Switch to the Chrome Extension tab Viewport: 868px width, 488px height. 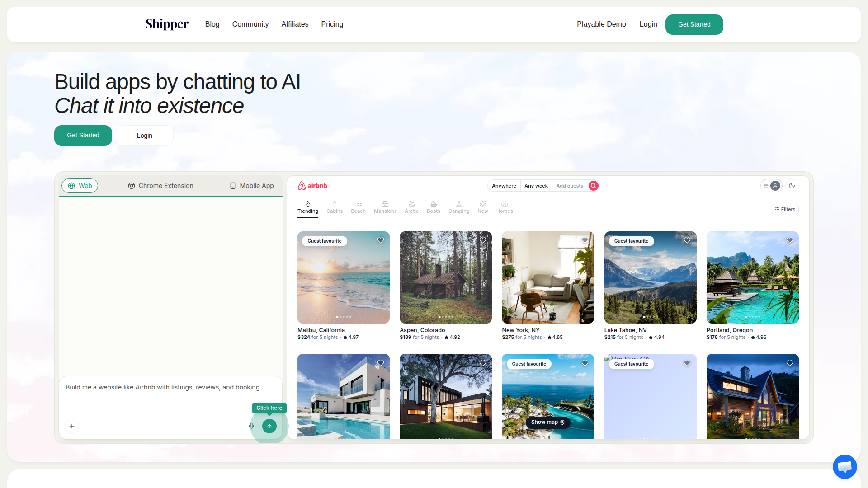[160, 186]
